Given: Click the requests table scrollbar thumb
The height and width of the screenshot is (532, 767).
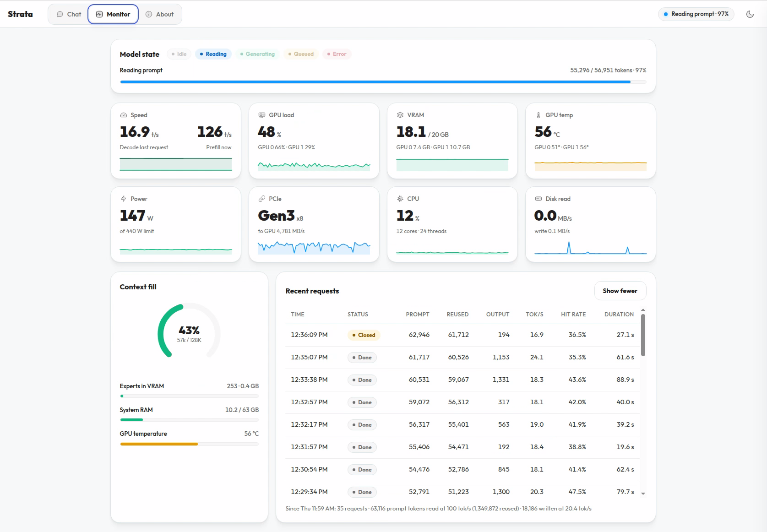Looking at the screenshot, I should (643, 335).
